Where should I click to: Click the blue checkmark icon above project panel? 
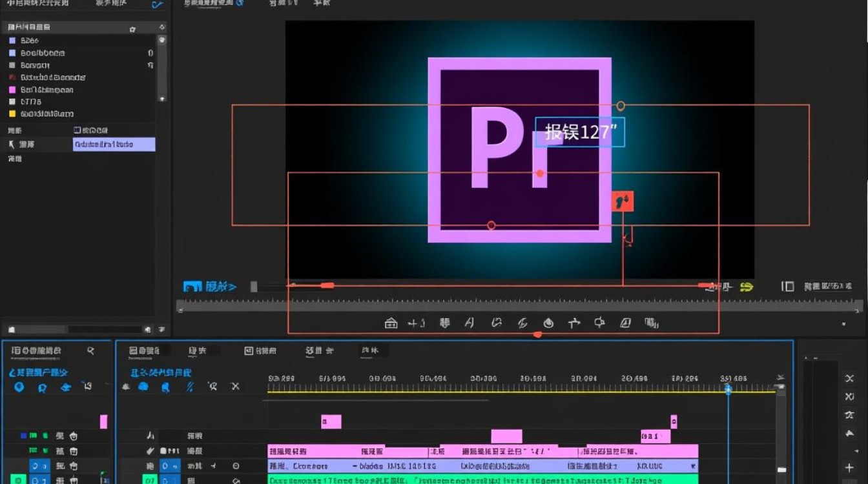coord(157,5)
